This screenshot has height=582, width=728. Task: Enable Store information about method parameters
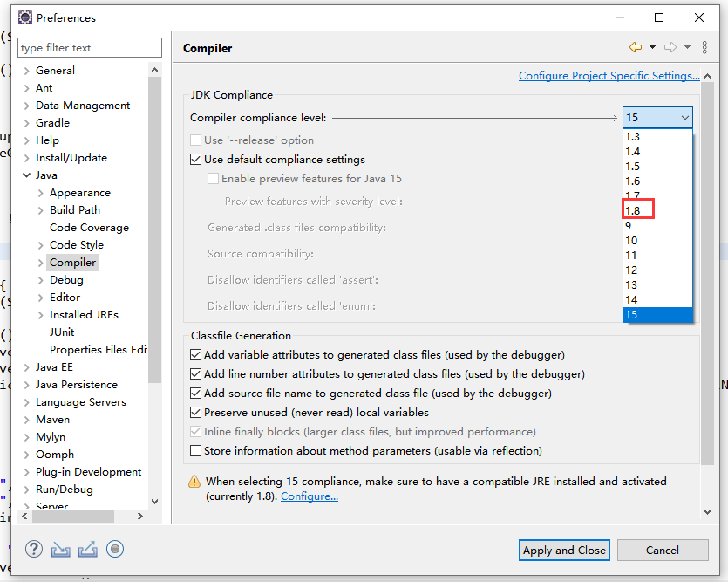coord(196,451)
